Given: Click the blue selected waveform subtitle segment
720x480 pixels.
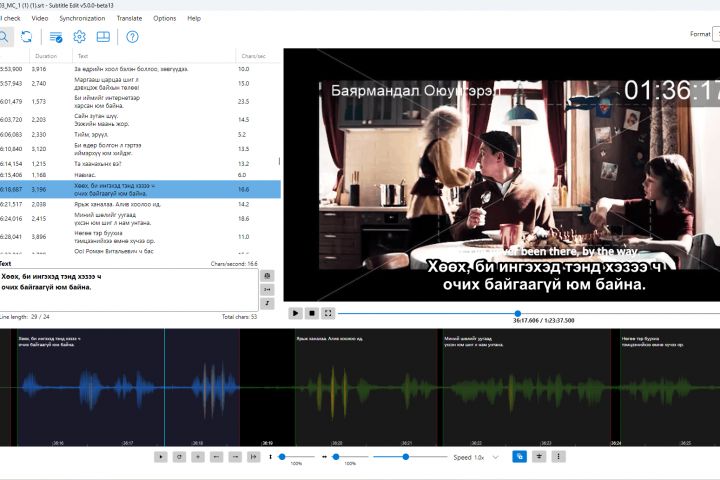Looking at the screenshot, I should (129, 387).
